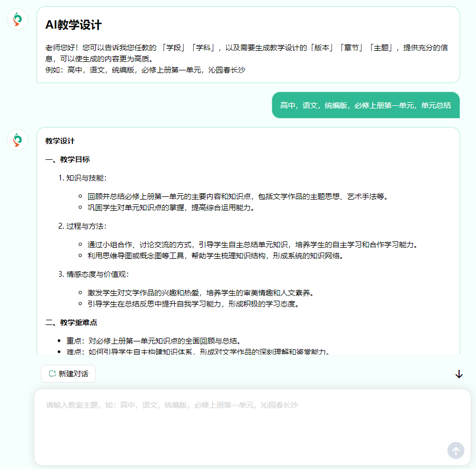
Task: Click the bot avatar beside the AI教学设计 welcome card
Action: (17, 19)
